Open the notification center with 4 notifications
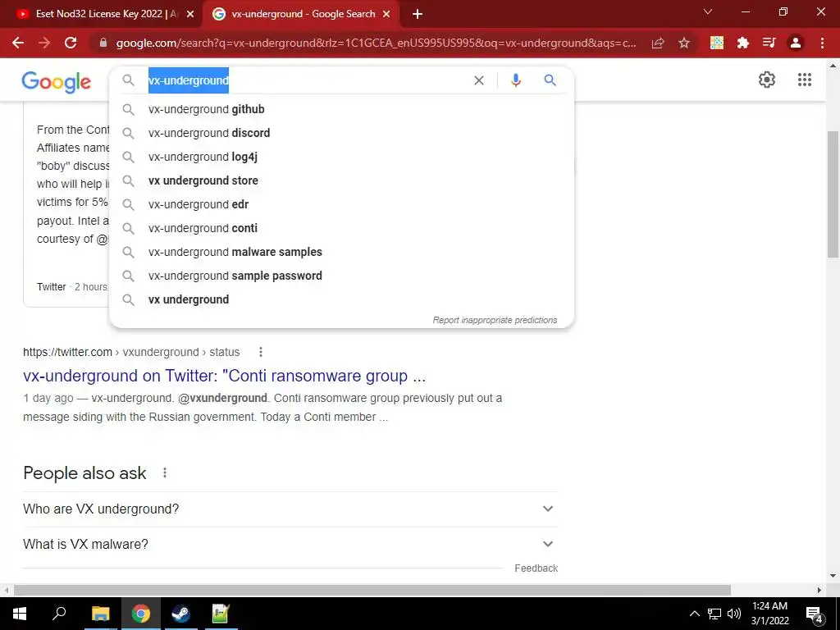840x630 pixels. click(814, 614)
